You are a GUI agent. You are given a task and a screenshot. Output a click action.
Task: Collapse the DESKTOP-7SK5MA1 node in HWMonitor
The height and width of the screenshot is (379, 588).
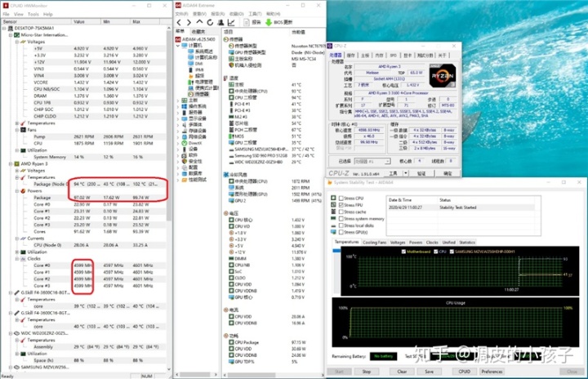coord(5,28)
